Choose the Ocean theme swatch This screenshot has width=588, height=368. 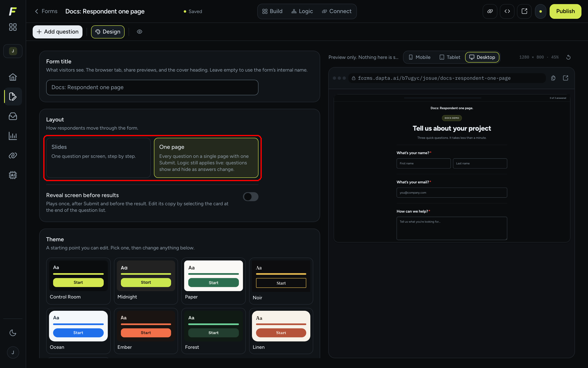78,331
